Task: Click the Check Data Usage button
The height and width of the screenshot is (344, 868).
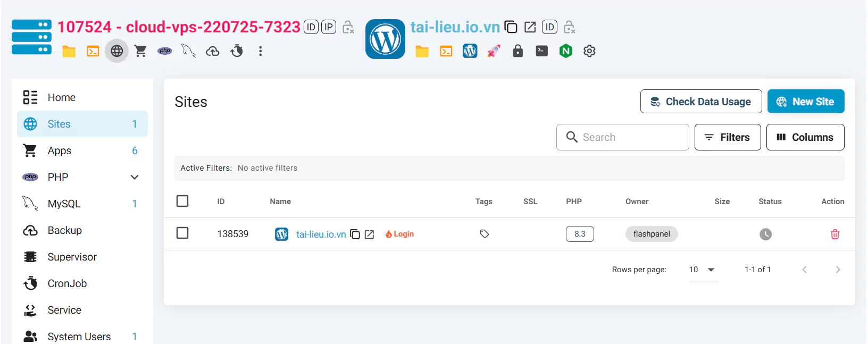Action: click(700, 102)
